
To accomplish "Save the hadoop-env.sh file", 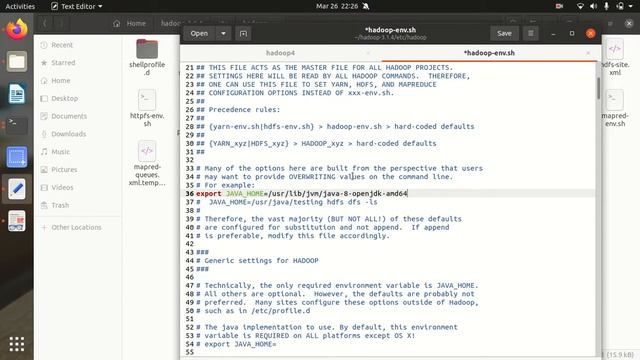I will click(504, 33).
